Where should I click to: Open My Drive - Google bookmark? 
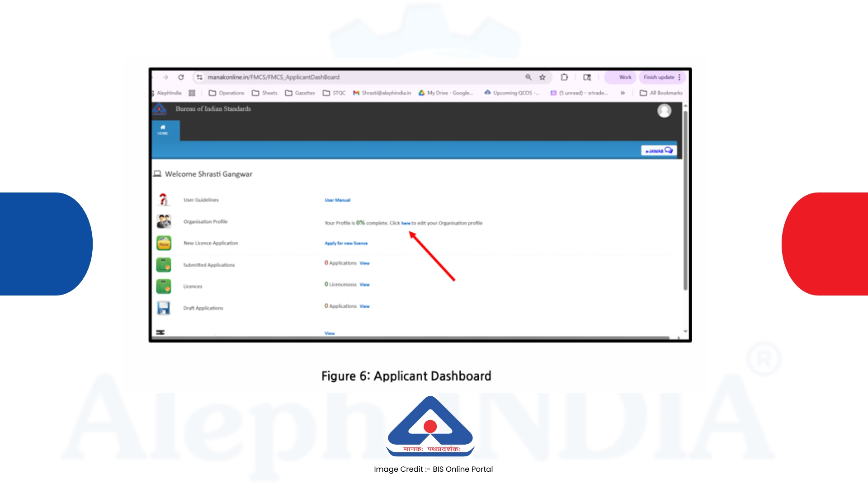point(446,93)
